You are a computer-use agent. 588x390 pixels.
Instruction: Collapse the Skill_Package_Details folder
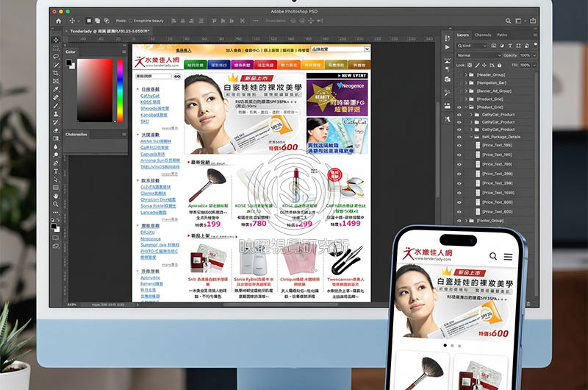coord(471,137)
